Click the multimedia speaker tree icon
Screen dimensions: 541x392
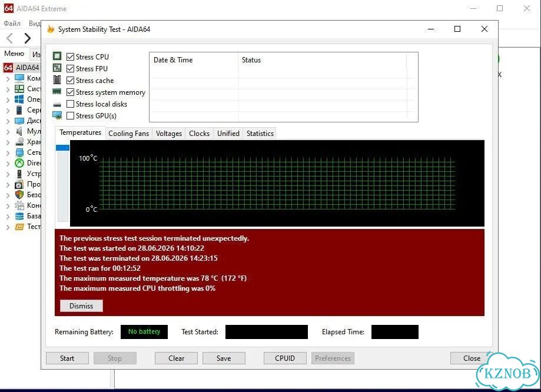tap(19, 131)
